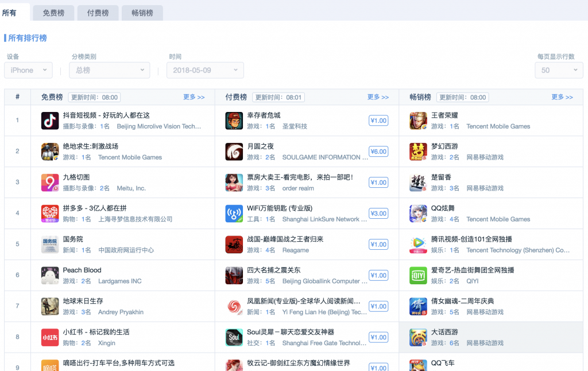The width and height of the screenshot is (588, 371).
Task: Open the Soul灵犀 app icon
Action: click(x=234, y=338)
